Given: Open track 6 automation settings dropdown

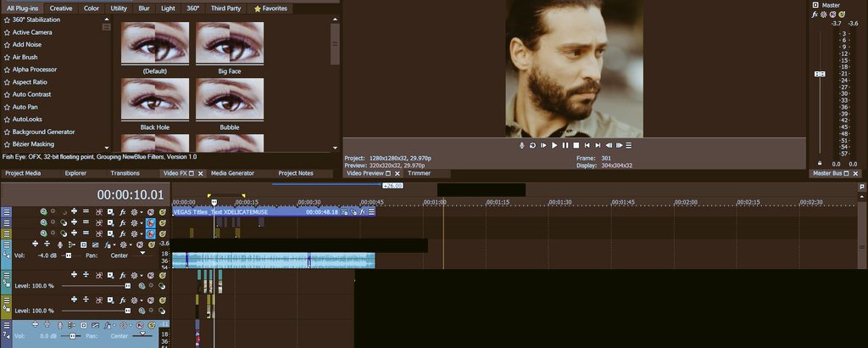Looking at the screenshot, I should [142, 300].
